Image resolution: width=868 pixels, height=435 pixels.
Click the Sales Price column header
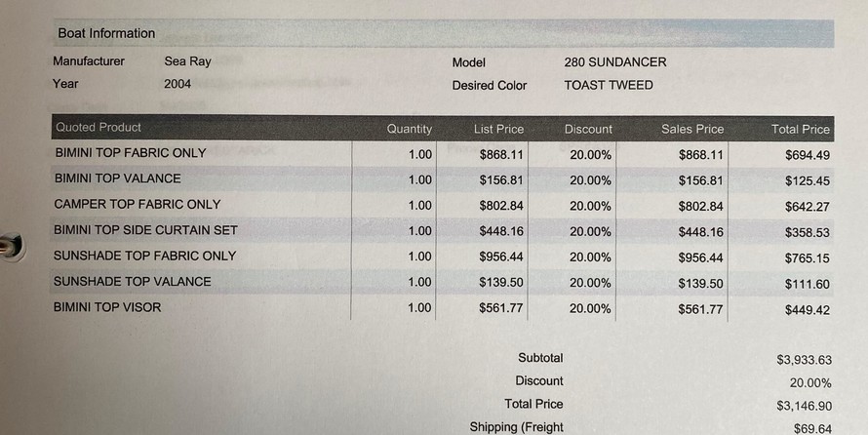pyautogui.click(x=692, y=129)
